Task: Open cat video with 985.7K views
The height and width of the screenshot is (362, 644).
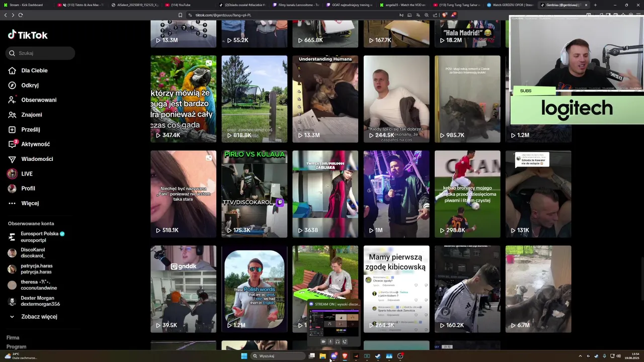Action: [x=467, y=99]
